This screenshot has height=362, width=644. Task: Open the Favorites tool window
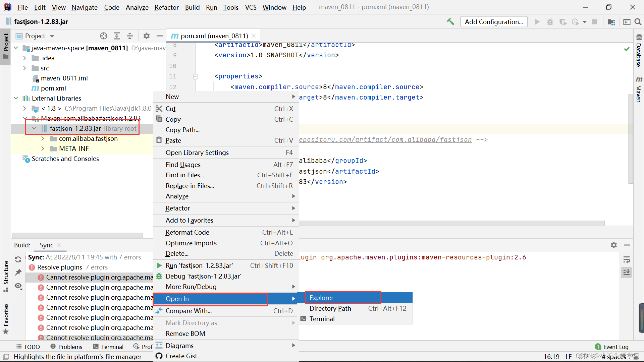coord(6,319)
